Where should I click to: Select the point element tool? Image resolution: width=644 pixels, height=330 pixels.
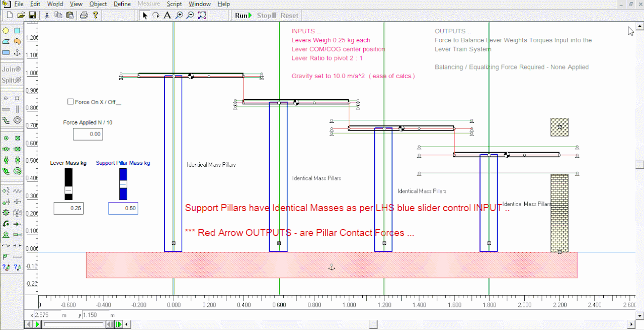[x=6, y=98]
